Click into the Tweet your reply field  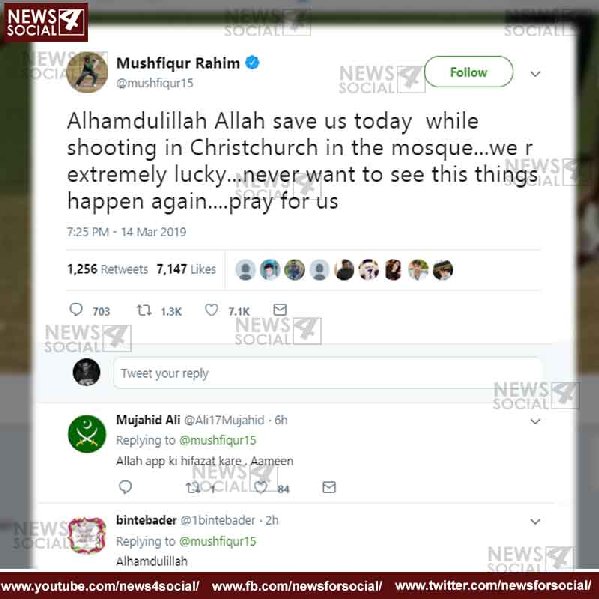pos(327,373)
